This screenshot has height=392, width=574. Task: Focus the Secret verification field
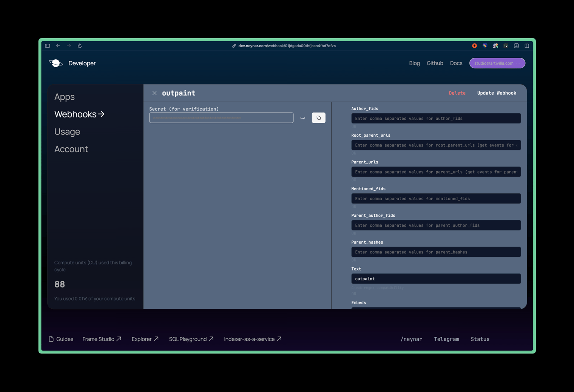[221, 118]
